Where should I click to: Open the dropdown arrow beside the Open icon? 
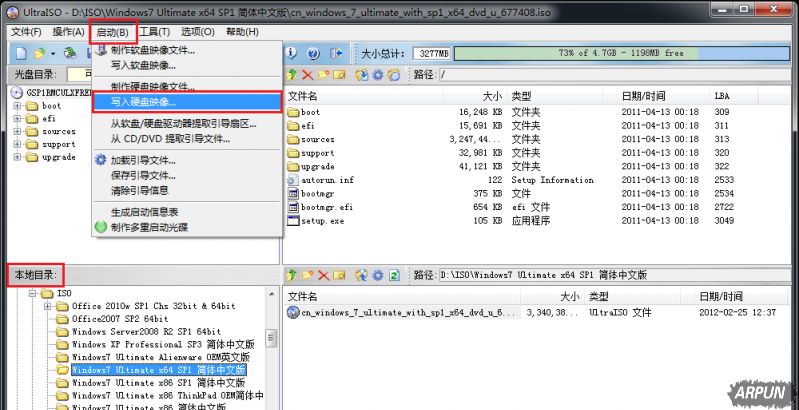52,53
